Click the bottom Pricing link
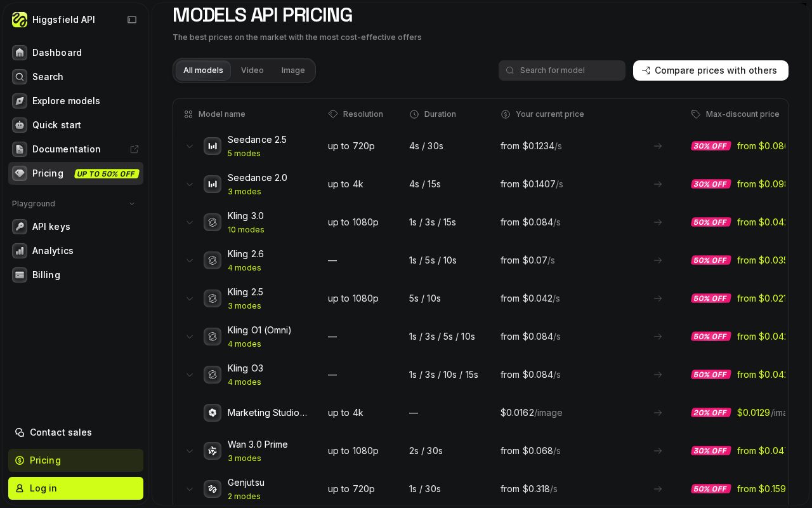This screenshot has height=508, width=812. 75,460
